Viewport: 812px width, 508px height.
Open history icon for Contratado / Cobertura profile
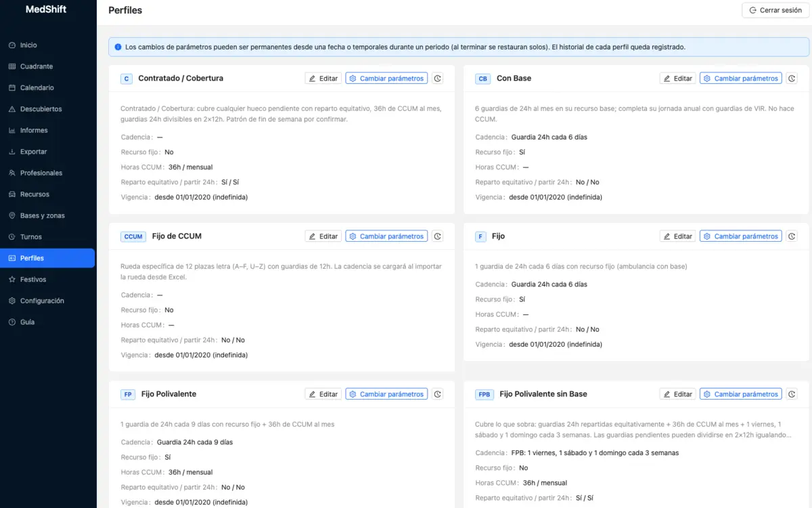click(438, 79)
